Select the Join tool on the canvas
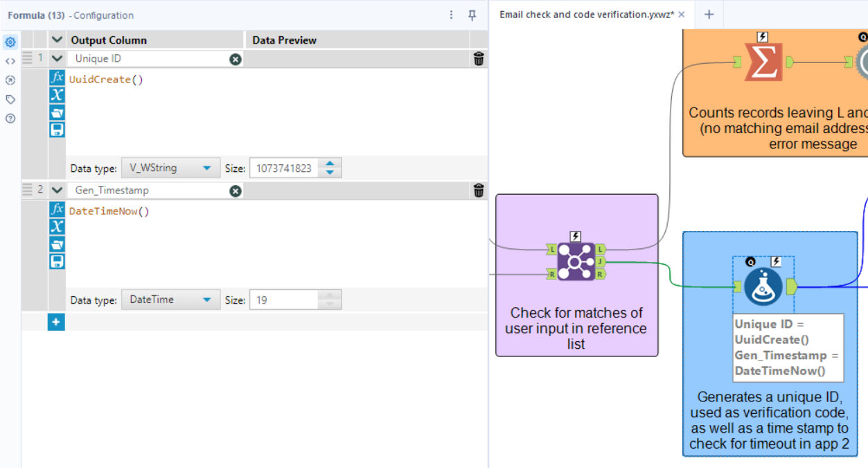 pyautogui.click(x=576, y=262)
